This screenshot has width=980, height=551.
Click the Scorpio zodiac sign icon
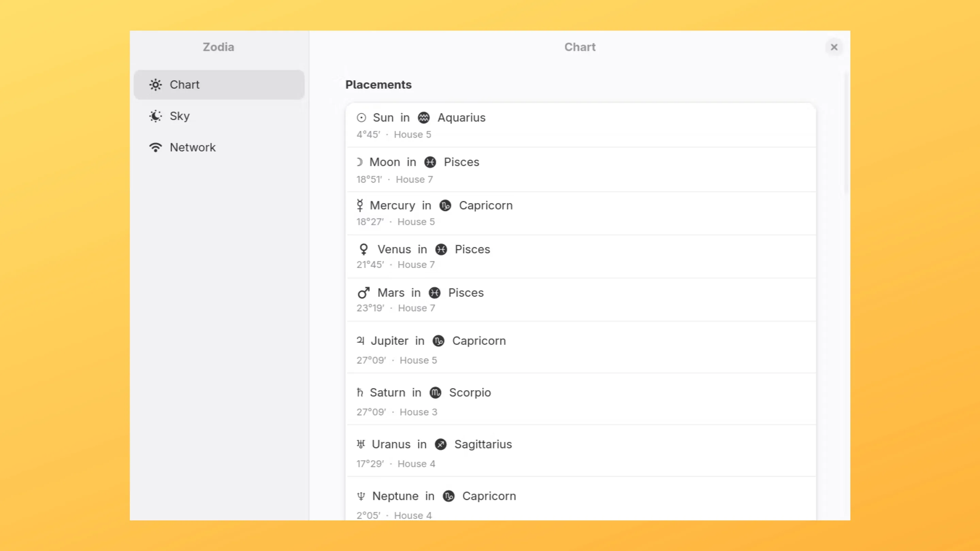tap(435, 393)
